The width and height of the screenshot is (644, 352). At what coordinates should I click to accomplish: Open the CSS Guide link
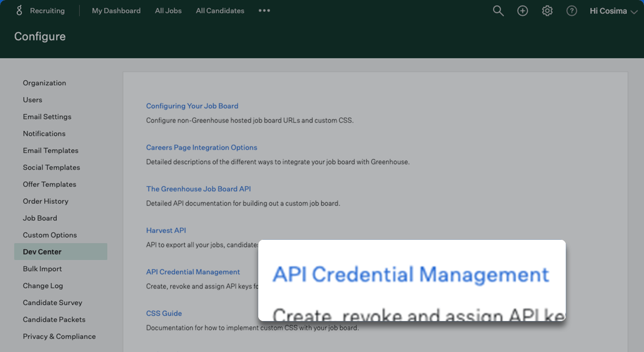[164, 313]
